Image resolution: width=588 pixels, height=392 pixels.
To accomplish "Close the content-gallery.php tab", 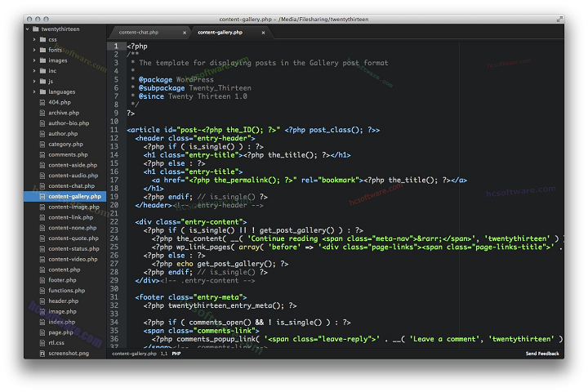I will pos(263,33).
